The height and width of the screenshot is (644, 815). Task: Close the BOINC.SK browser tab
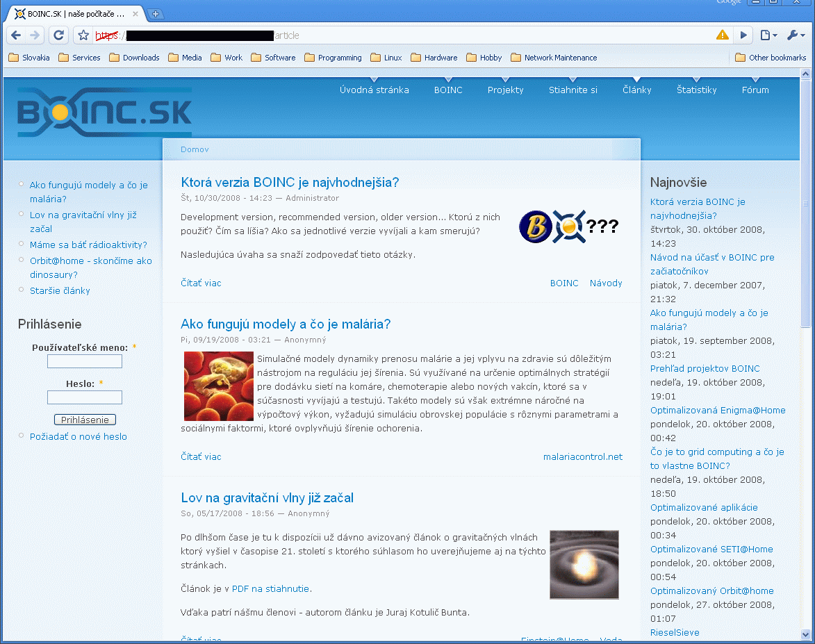[135, 14]
